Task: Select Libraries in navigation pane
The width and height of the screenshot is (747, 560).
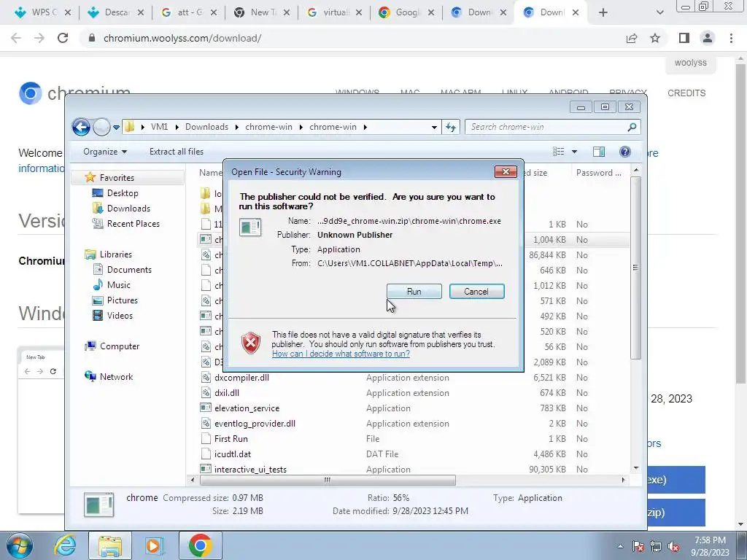Action: point(116,254)
